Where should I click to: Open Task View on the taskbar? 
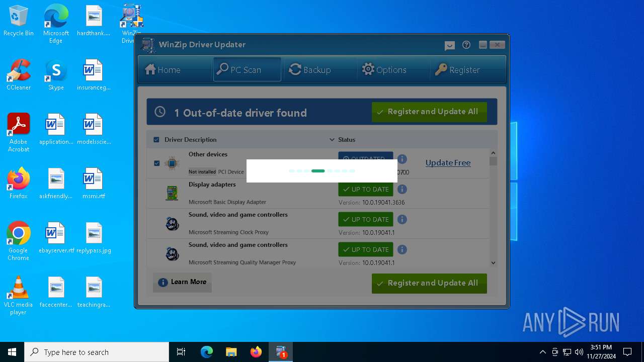coord(181,352)
